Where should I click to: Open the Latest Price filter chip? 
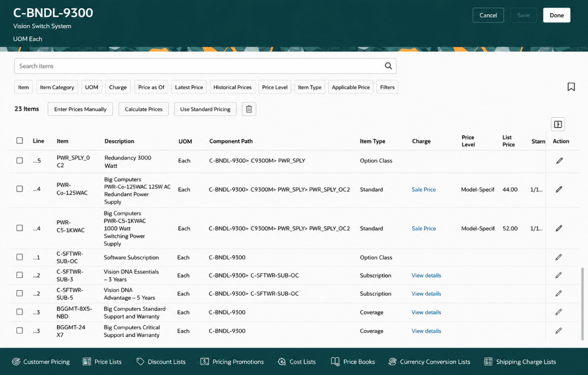pos(189,87)
